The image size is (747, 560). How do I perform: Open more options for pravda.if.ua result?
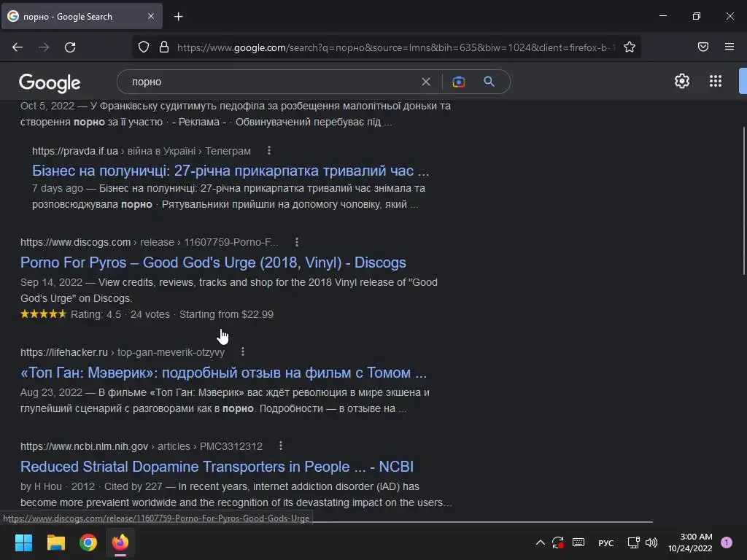click(269, 150)
